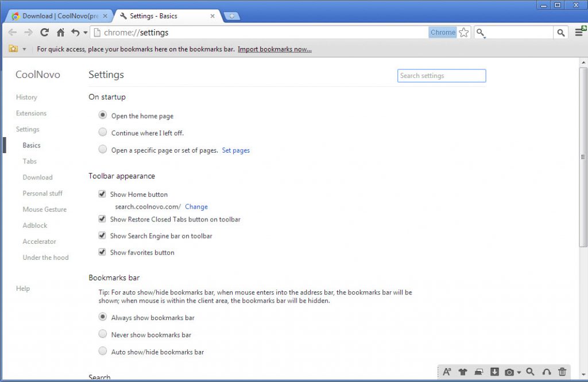Open the bookmarks folder star icon
588x382 pixels.
[x=14, y=49]
